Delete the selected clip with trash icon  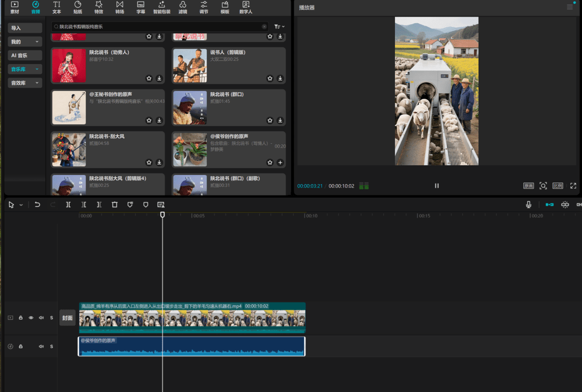[x=115, y=205]
